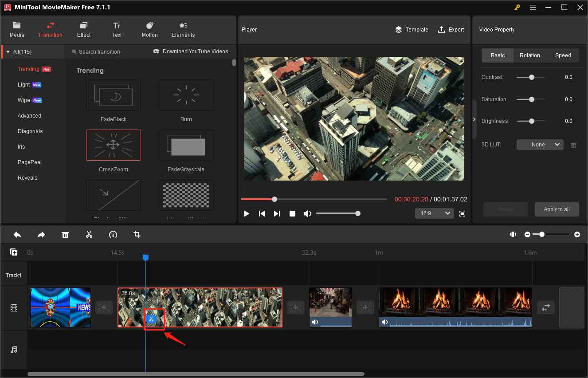Zoom in the timeline with plus

[x=577, y=235]
